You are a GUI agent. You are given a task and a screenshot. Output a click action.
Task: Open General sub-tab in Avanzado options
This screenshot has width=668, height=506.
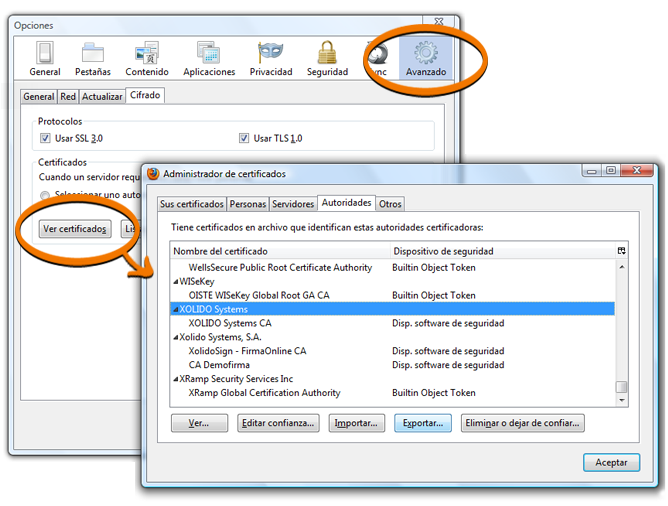[39, 97]
